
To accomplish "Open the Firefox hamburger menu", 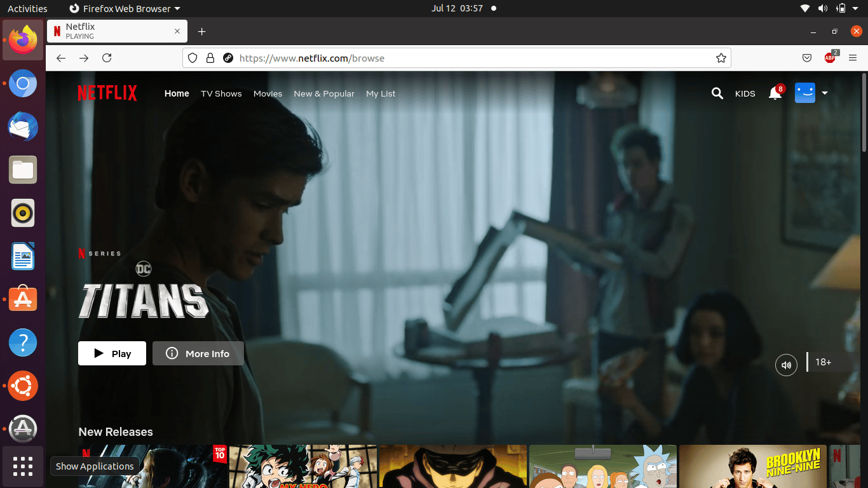I will point(853,58).
